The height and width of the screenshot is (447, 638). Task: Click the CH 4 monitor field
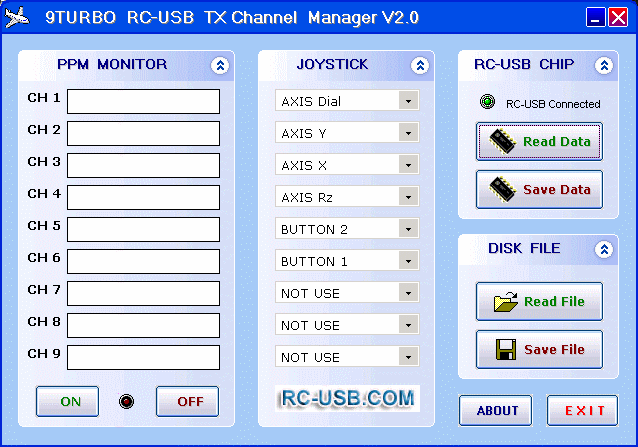click(x=144, y=197)
